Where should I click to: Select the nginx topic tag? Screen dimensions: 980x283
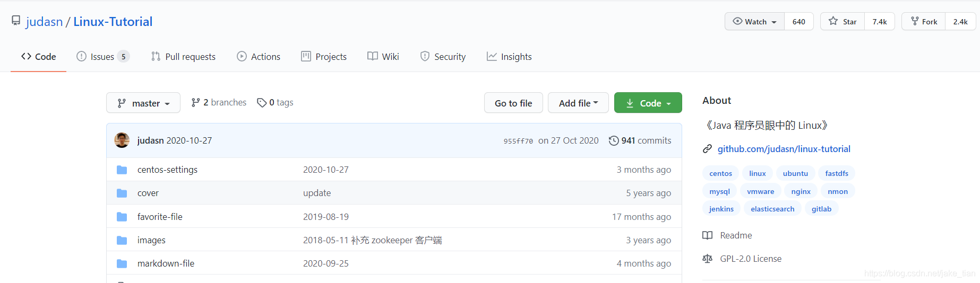[801, 191]
